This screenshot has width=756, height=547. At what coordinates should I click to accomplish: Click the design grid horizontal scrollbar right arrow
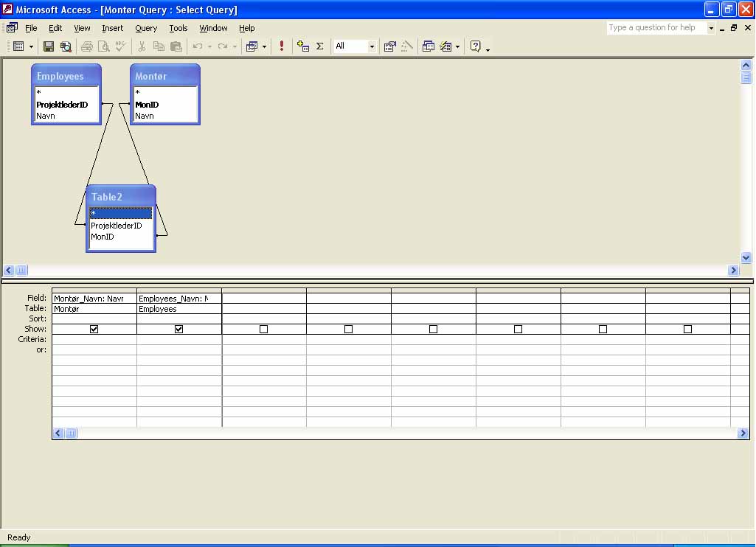pos(743,433)
